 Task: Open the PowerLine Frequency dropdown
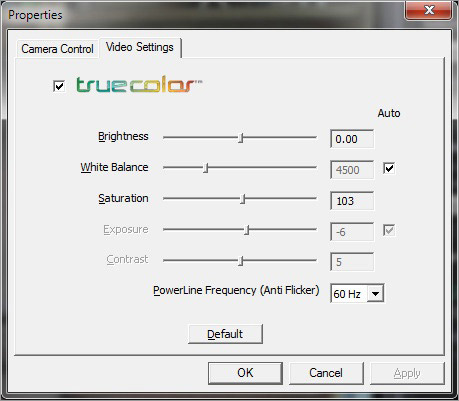coord(375,293)
